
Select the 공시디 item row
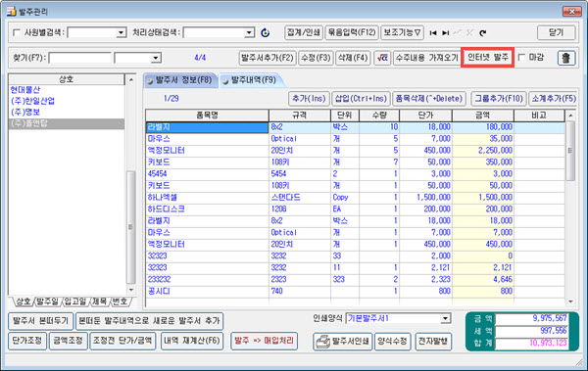tap(355, 291)
